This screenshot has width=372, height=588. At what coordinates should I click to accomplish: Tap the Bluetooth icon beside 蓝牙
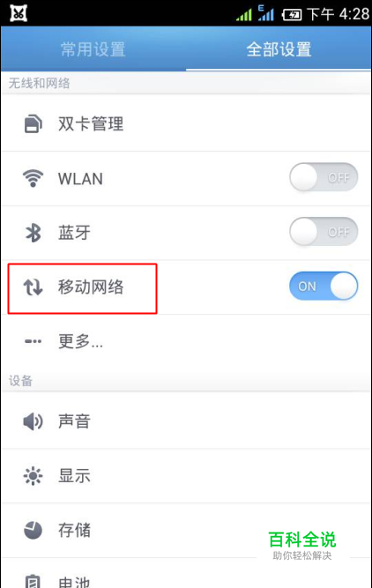tap(33, 233)
